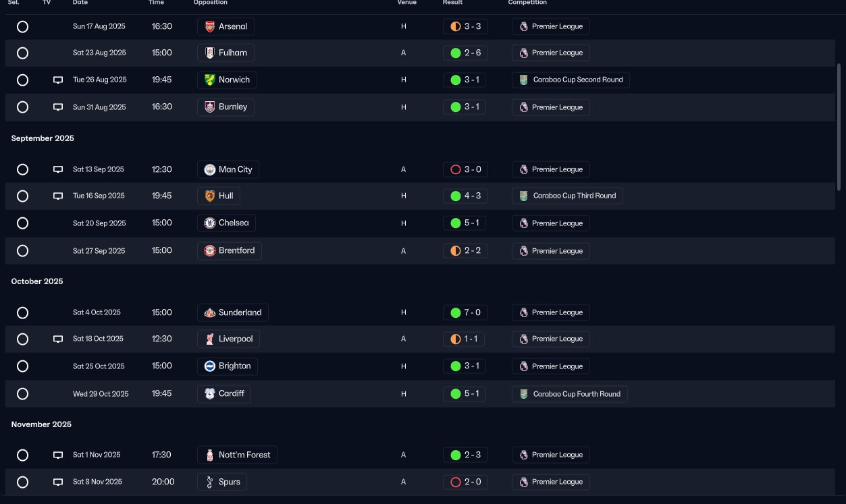Toggle selection for the Cardiff fixture
This screenshot has height=504, width=846.
[22, 393]
